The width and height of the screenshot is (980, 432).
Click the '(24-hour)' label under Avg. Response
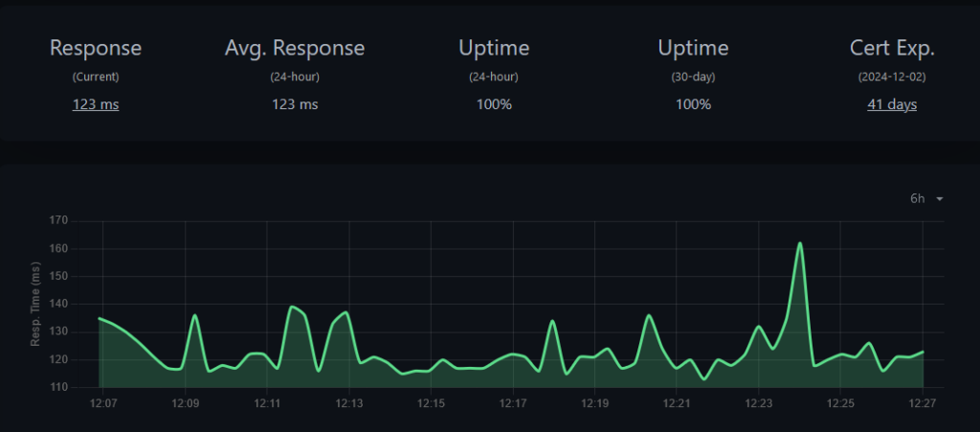coord(295,77)
